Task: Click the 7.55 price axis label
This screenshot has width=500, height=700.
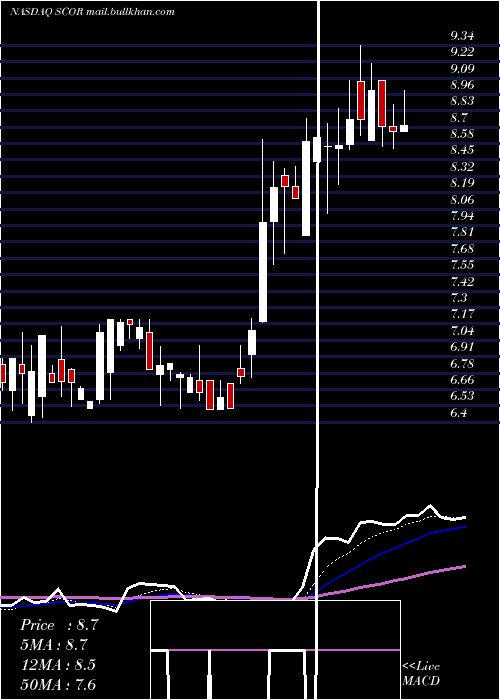Action: coord(462,265)
